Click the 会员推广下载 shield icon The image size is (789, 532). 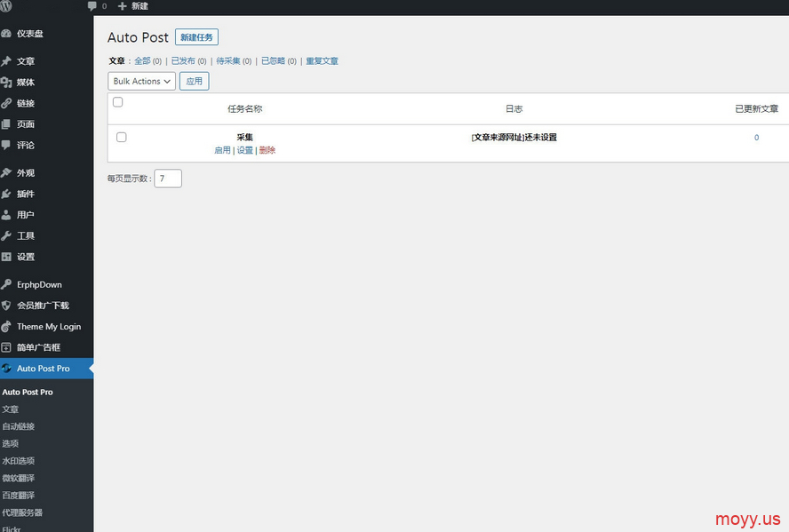(x=6, y=306)
